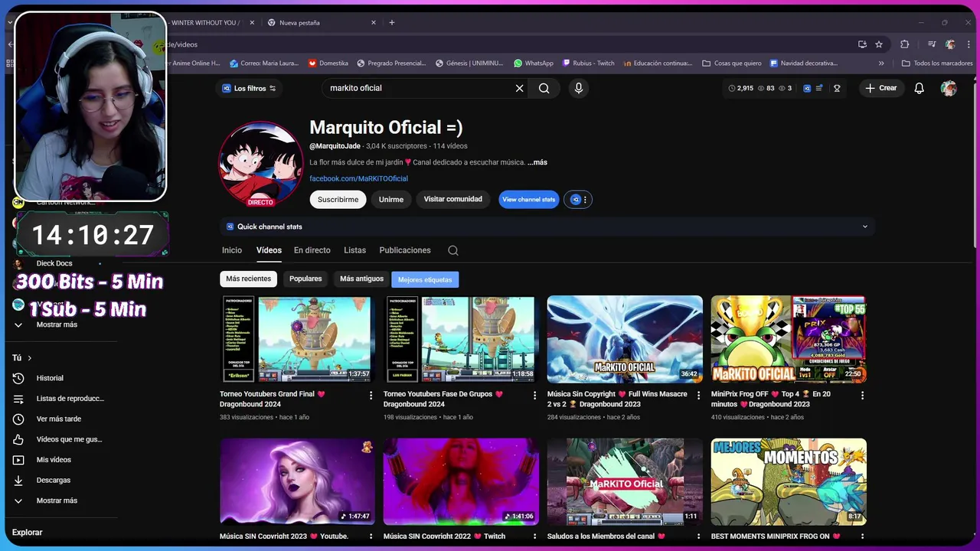Open Chrome three-dot menu

point(969,44)
